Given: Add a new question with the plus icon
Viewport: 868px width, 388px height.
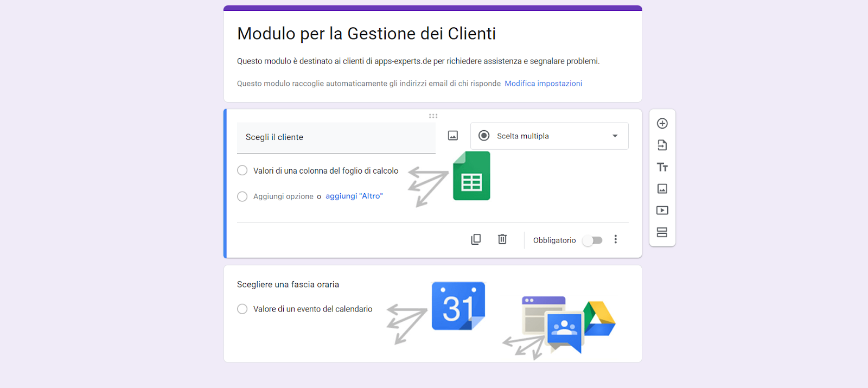Looking at the screenshot, I should (662, 124).
